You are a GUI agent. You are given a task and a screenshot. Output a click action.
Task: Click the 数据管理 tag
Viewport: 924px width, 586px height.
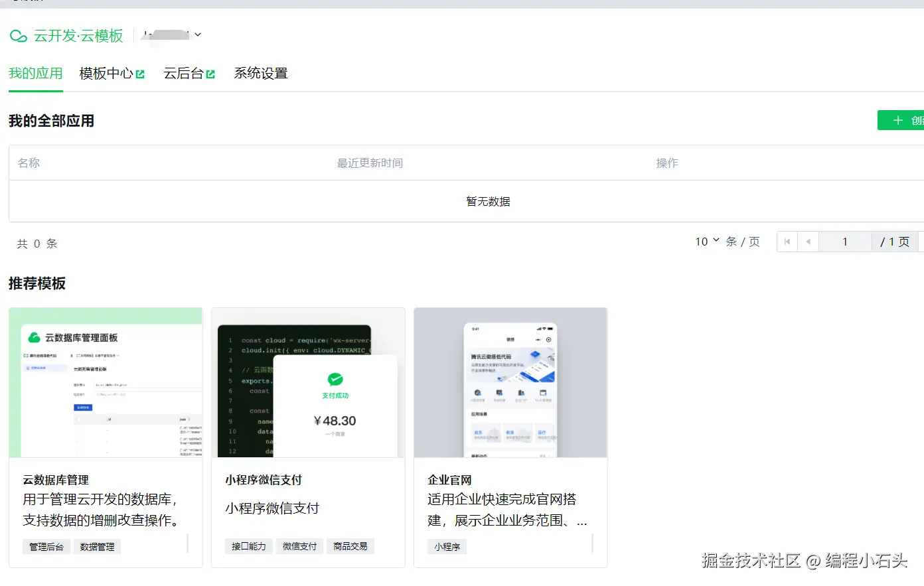point(97,547)
